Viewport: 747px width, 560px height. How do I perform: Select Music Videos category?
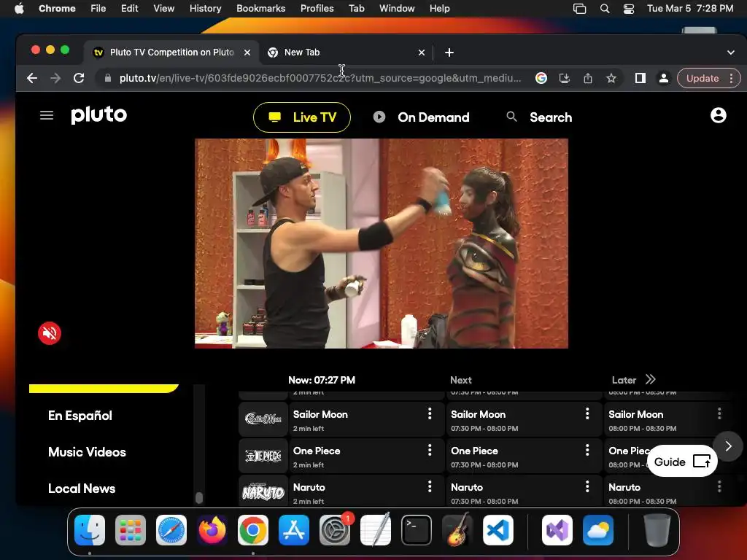[88, 452]
